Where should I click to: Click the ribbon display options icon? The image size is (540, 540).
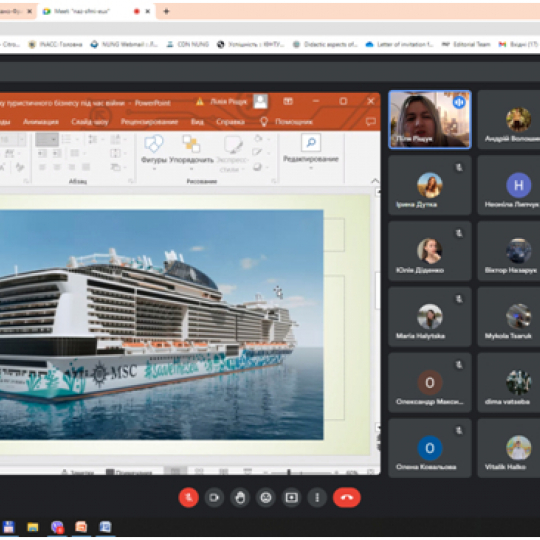pyautogui.click(x=288, y=101)
